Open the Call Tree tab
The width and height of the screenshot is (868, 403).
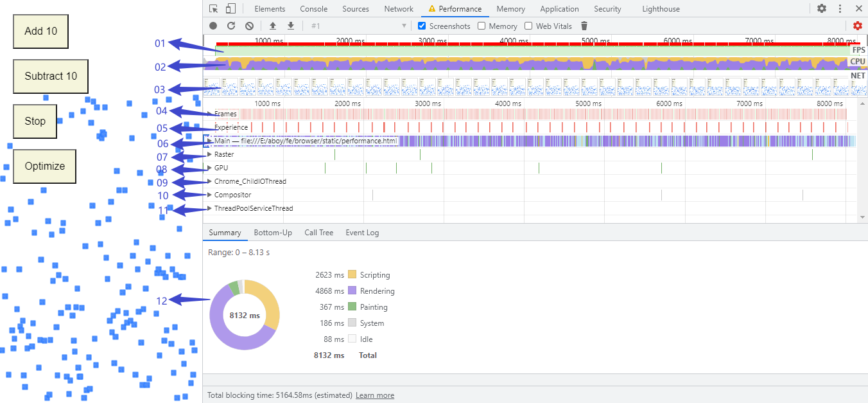(x=318, y=233)
